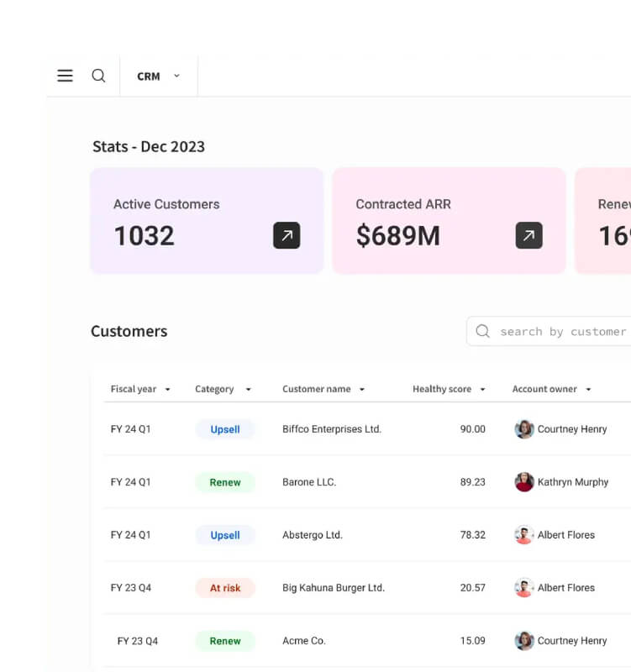
Task: Click Albert Flores avatar in Abstergo row
Action: point(523,535)
